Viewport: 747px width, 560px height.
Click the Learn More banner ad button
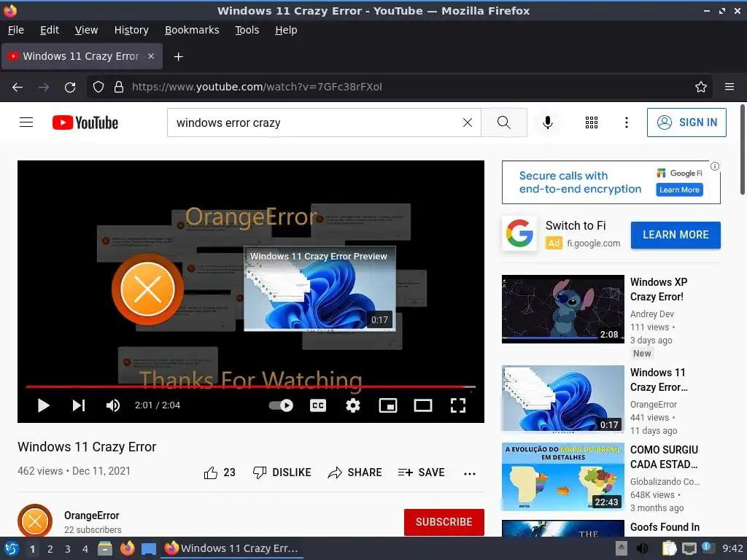(x=679, y=190)
